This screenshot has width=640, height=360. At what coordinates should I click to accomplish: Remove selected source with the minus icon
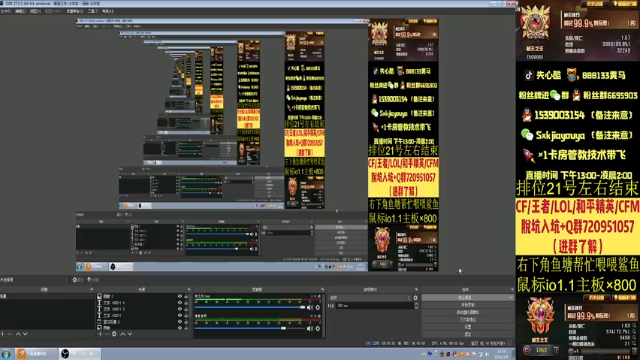point(107,334)
